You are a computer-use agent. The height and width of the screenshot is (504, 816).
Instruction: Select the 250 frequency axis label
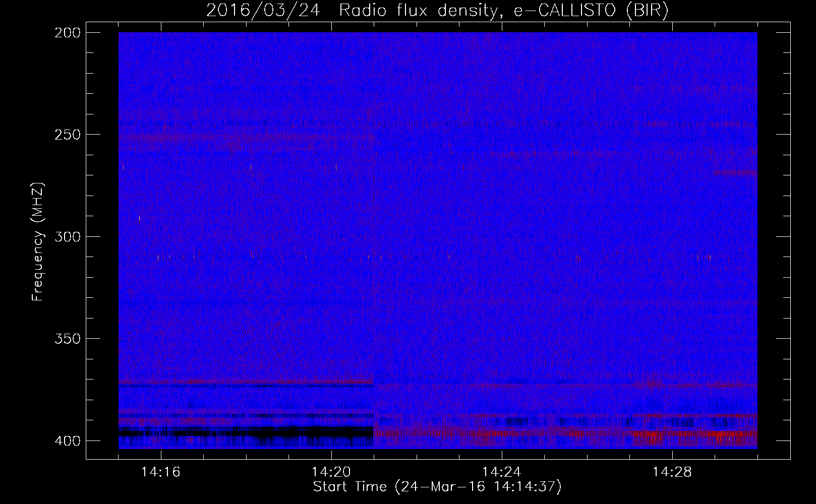pos(68,135)
